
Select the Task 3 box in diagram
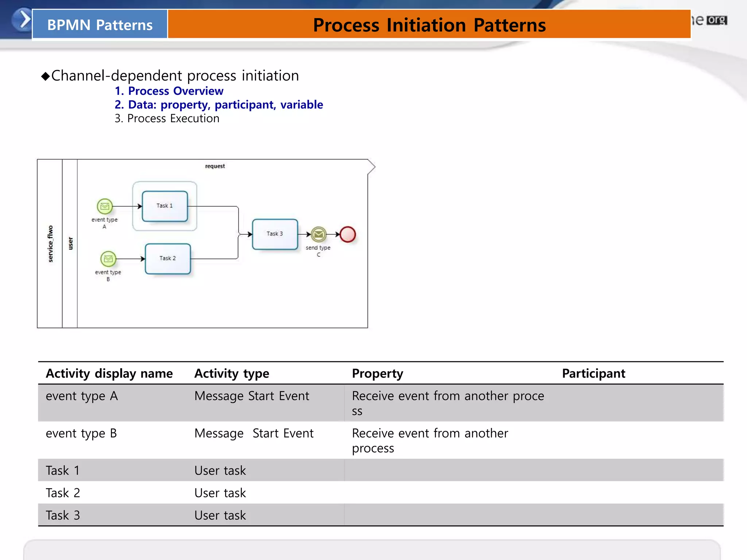tap(275, 234)
